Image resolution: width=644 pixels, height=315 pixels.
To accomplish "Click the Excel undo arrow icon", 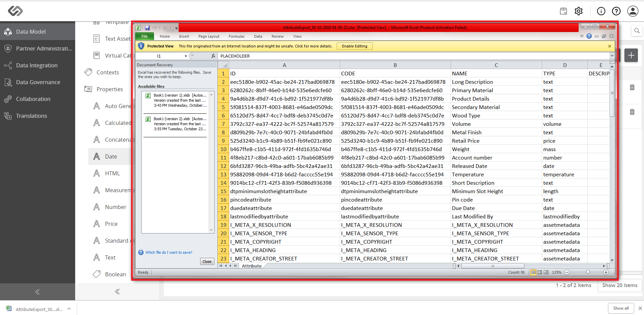I will (x=154, y=28).
